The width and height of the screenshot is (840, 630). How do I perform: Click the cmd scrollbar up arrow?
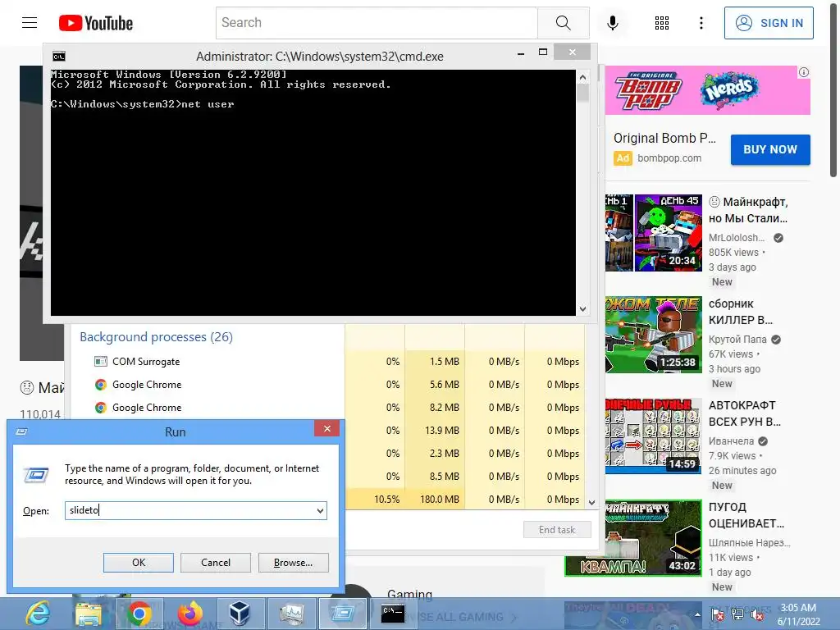(x=583, y=77)
